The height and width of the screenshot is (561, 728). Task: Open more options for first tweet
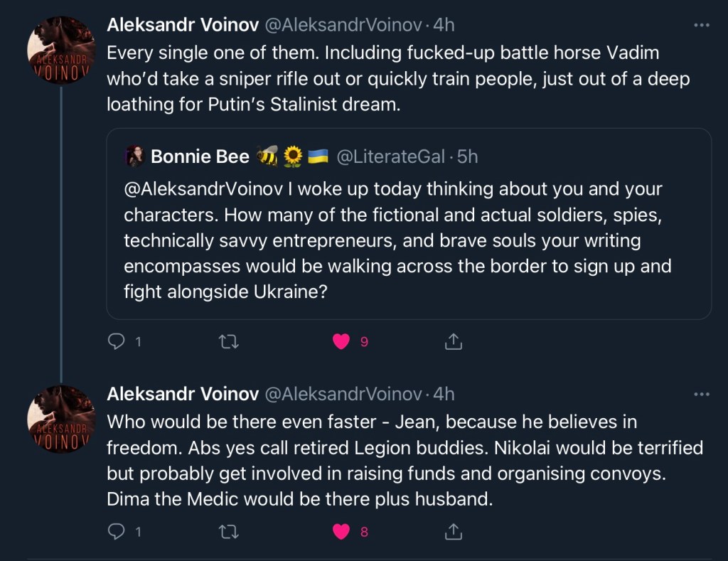pos(702,25)
